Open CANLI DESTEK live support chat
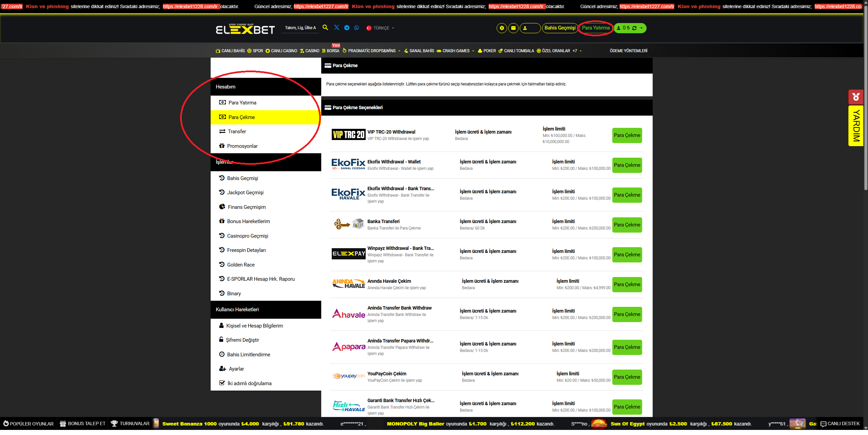 (x=840, y=424)
